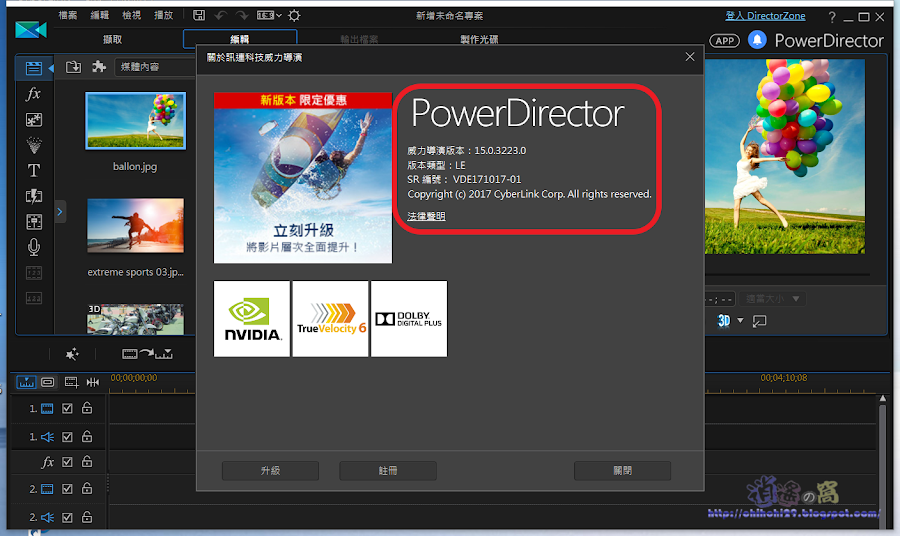
Task: Open the Transition Room lightning icon
Action: [34, 196]
